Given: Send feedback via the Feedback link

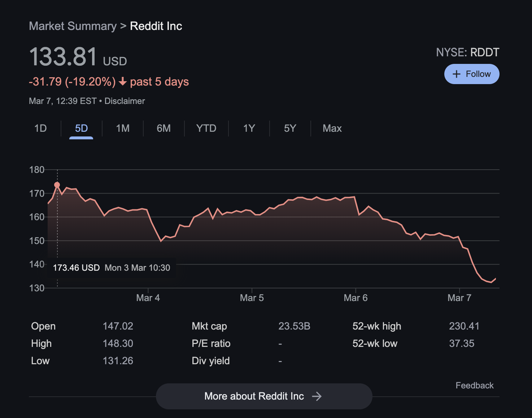Looking at the screenshot, I should [475, 386].
